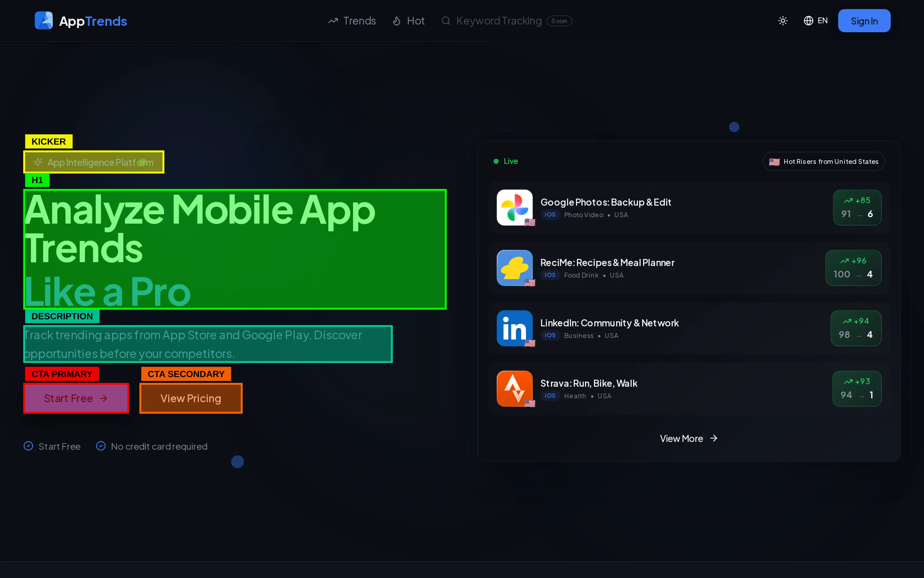The width and height of the screenshot is (924, 578).
Task: Click the Start Free button
Action: pos(76,398)
